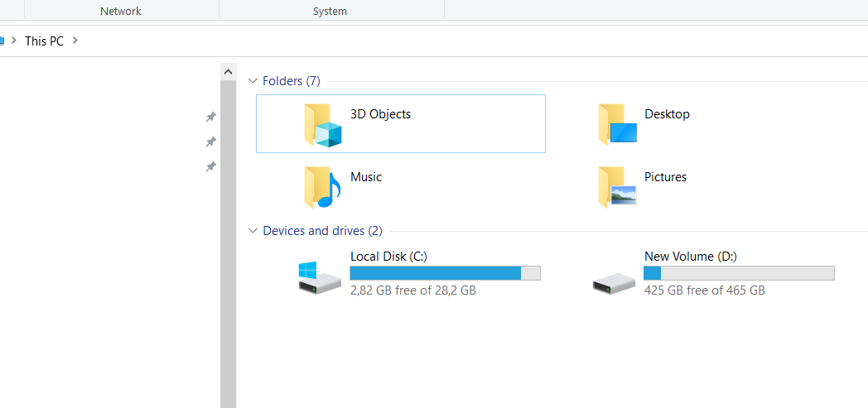868x408 pixels.
Task: Click the bottommost pin icon in navigation pane
Action: (210, 167)
